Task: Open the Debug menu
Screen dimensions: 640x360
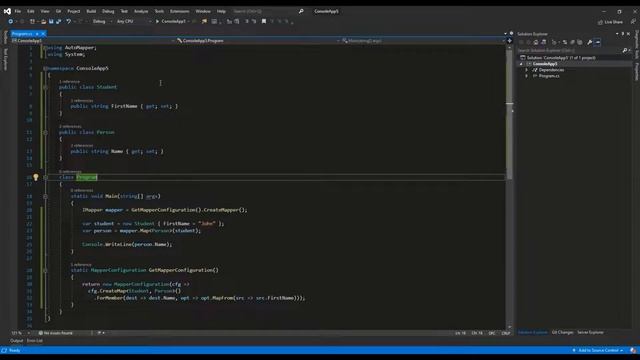Action: [108, 11]
